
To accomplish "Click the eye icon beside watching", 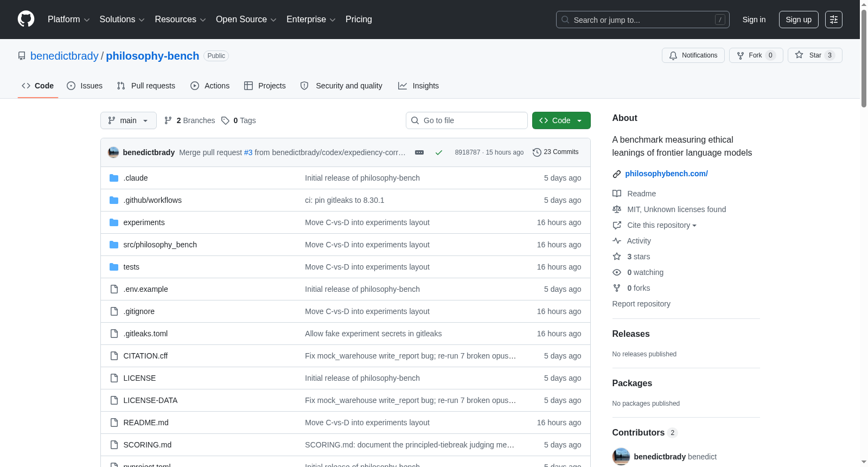I will tap(617, 272).
